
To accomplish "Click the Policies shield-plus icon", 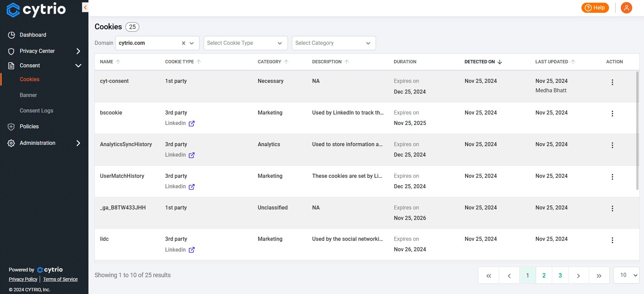I will [11, 127].
